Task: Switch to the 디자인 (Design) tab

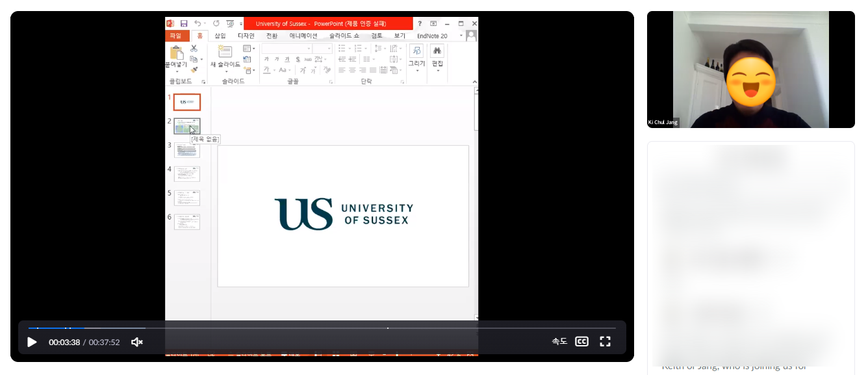Action: click(x=246, y=36)
